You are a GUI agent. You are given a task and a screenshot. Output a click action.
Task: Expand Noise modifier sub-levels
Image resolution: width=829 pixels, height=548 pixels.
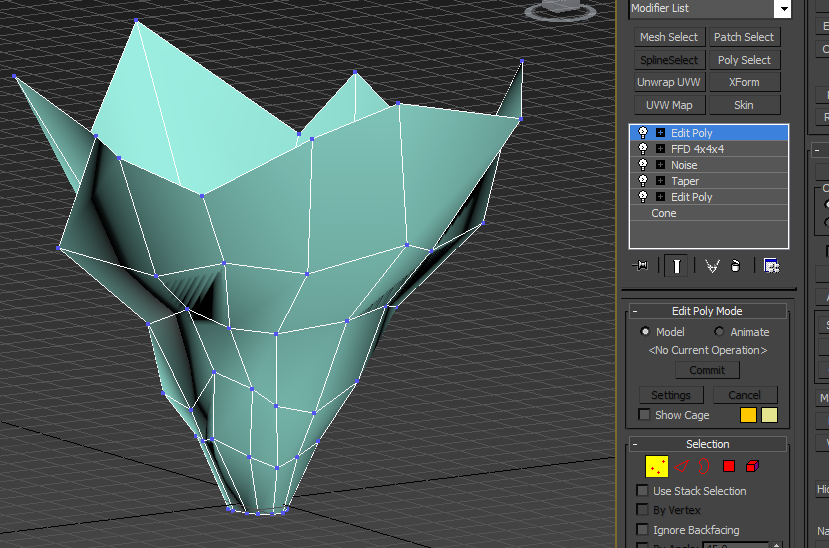click(660, 165)
